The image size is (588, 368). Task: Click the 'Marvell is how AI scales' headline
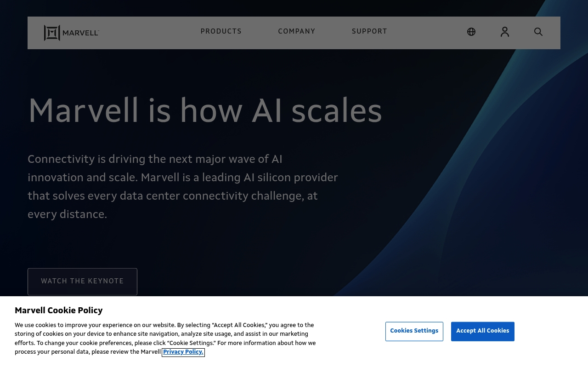(x=205, y=111)
